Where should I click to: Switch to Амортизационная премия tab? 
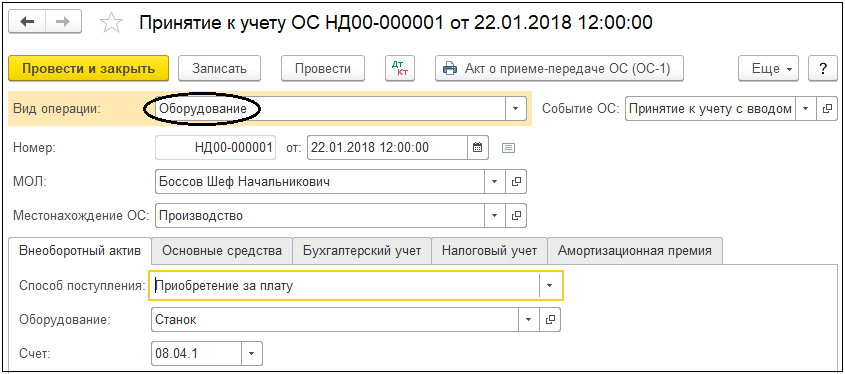click(635, 251)
